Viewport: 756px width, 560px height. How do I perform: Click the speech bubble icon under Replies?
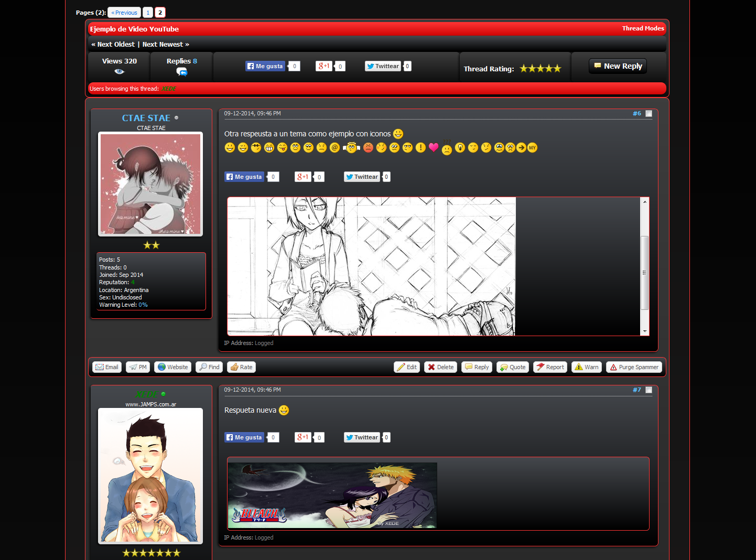coord(182,71)
